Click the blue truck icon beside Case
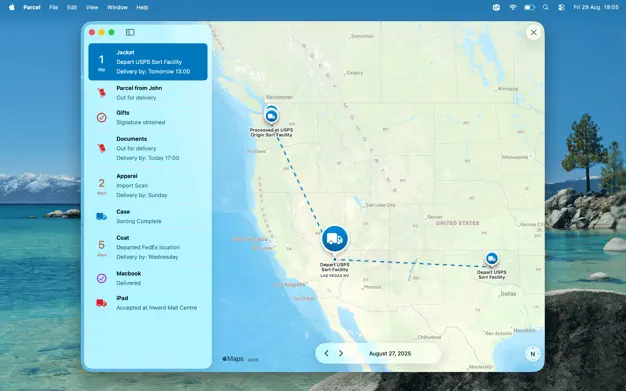 [101, 216]
